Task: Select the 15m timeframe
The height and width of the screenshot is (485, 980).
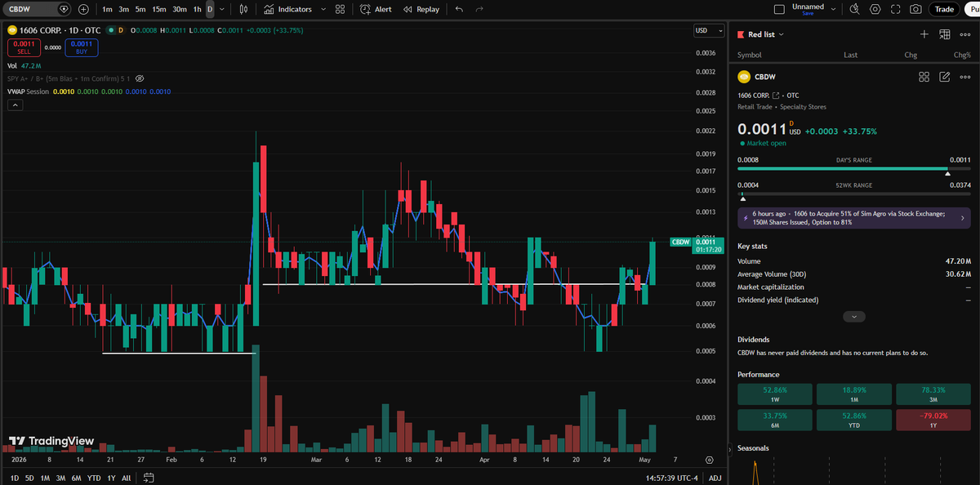Action: [159, 9]
